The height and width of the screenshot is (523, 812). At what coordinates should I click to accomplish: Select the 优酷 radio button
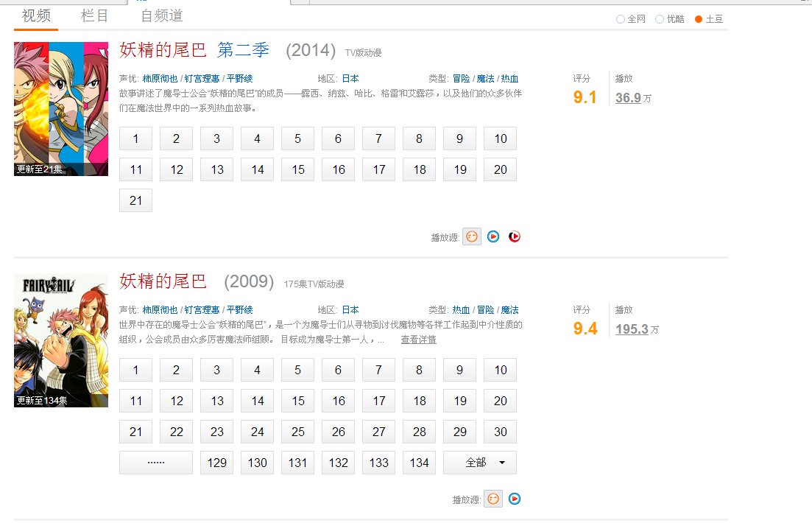(x=660, y=19)
